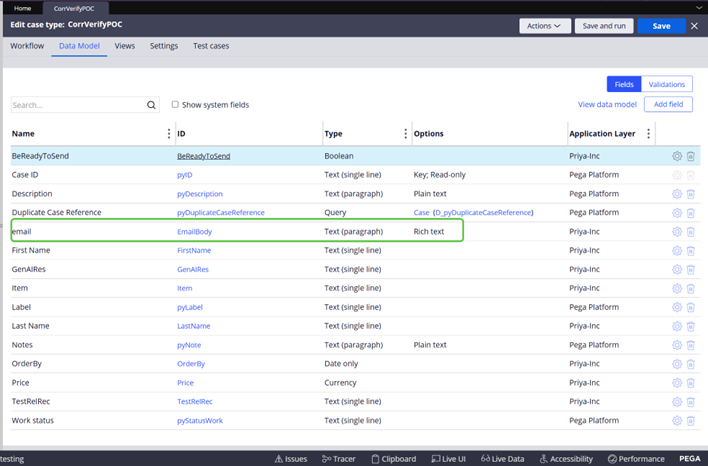The width and height of the screenshot is (708, 466).
Task: Expand the Actions dropdown menu
Action: pyautogui.click(x=544, y=26)
